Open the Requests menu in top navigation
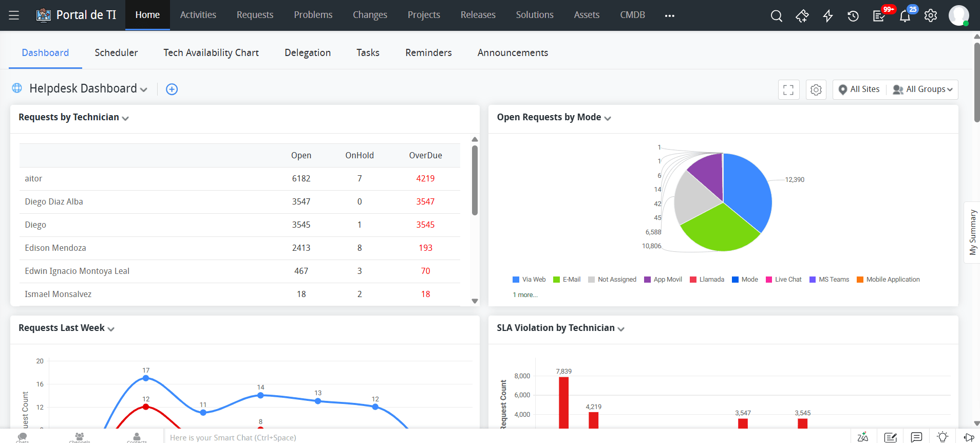This screenshot has width=980, height=443. pos(255,15)
